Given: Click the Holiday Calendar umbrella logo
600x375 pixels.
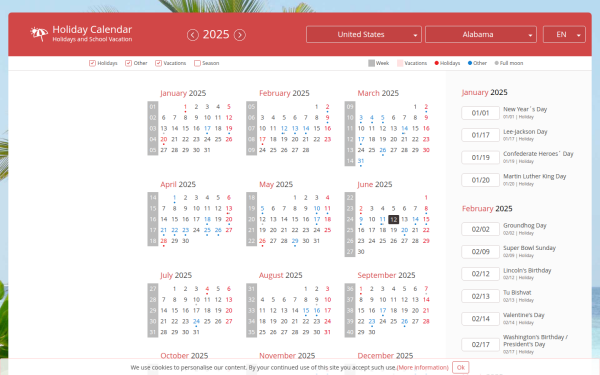Looking at the screenshot, I should pyautogui.click(x=39, y=34).
